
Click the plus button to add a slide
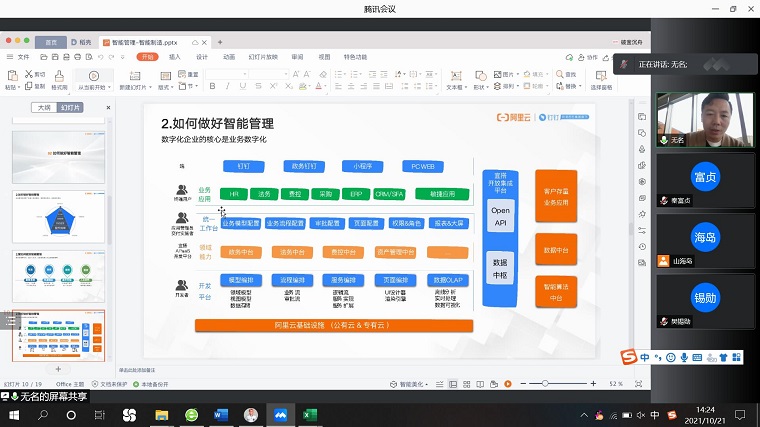[x=58, y=369]
